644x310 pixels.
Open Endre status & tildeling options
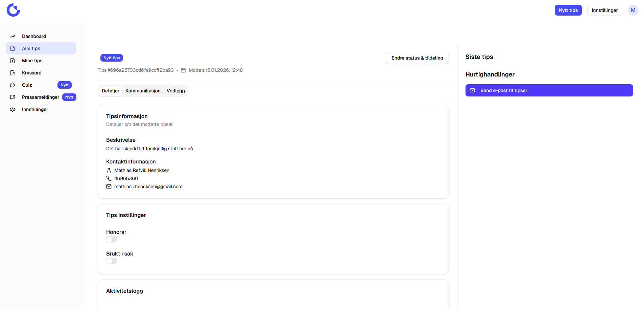417,58
